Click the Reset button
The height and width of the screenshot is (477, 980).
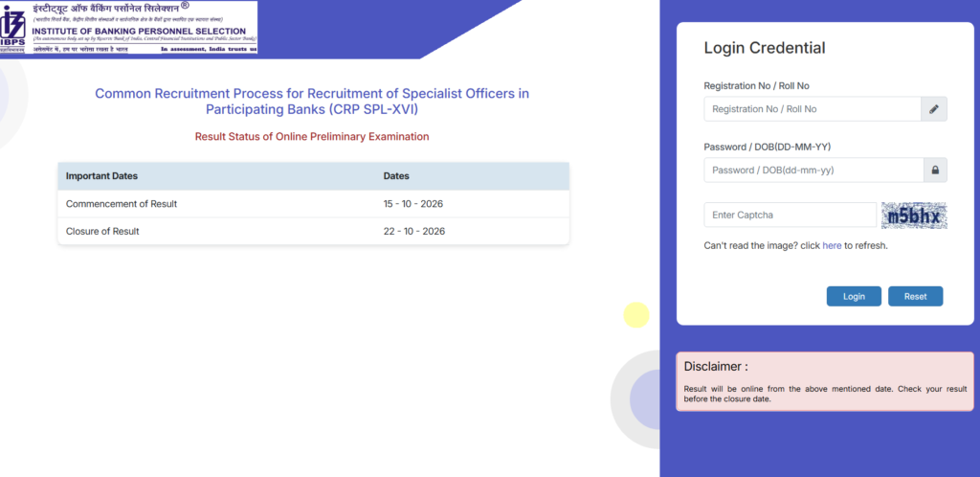(x=915, y=296)
